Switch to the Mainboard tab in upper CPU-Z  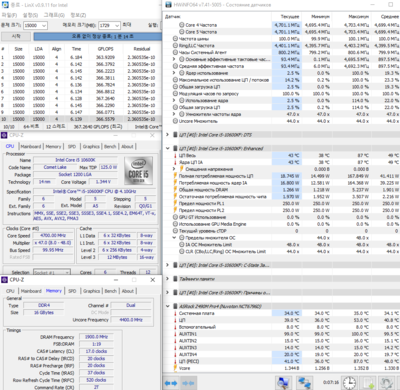click(x=31, y=146)
